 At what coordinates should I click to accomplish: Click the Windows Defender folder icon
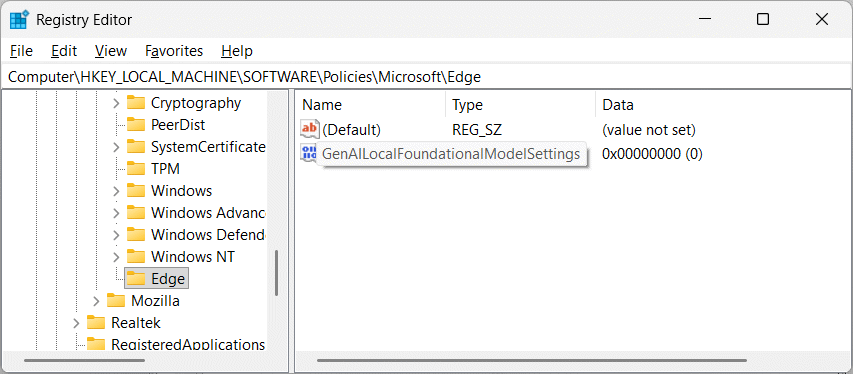135,235
